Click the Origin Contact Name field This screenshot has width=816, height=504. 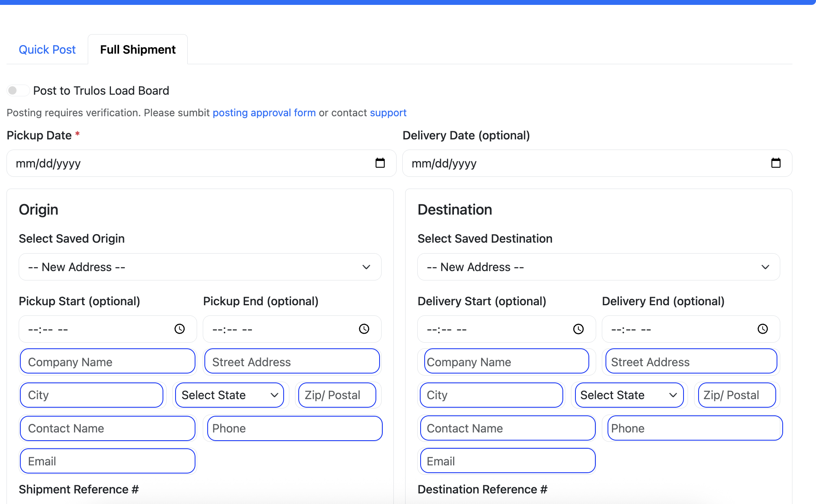click(107, 428)
